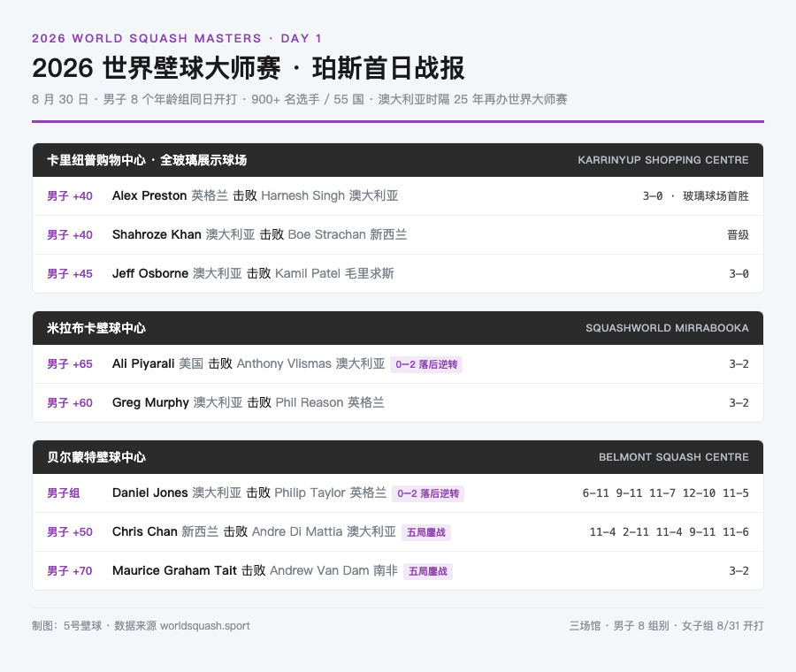Screen dimensions: 796x672
Task: Click the opponent name Boe Strachan
Action: 327,234
